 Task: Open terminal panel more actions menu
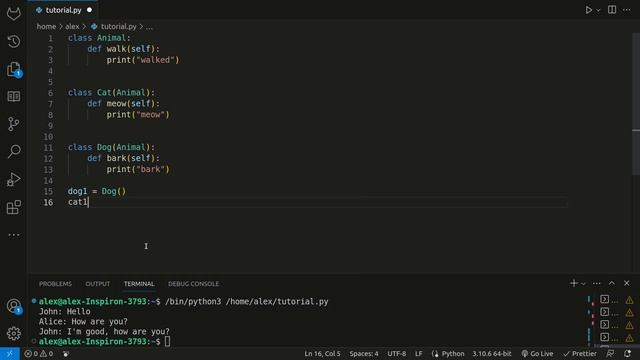[x=597, y=283]
